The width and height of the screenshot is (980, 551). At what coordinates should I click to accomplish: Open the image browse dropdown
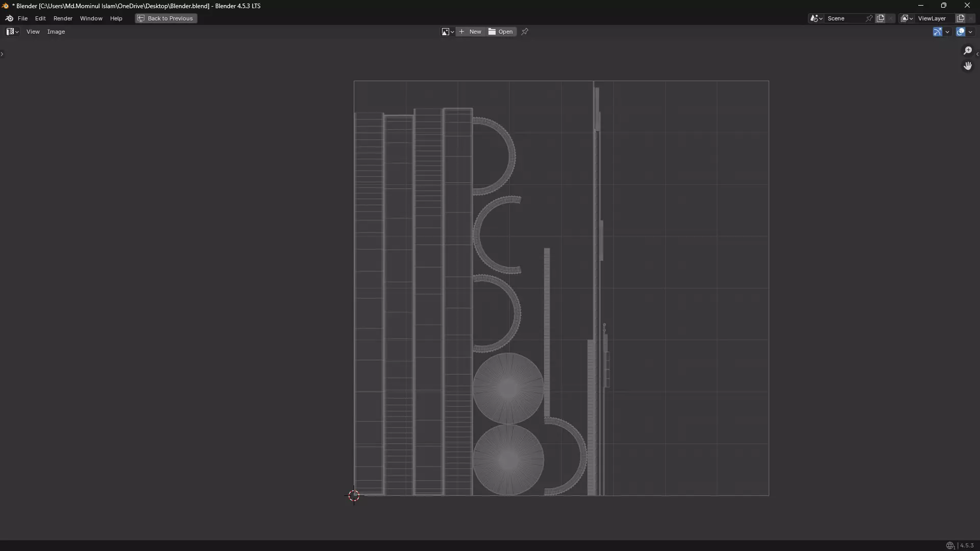tap(448, 32)
